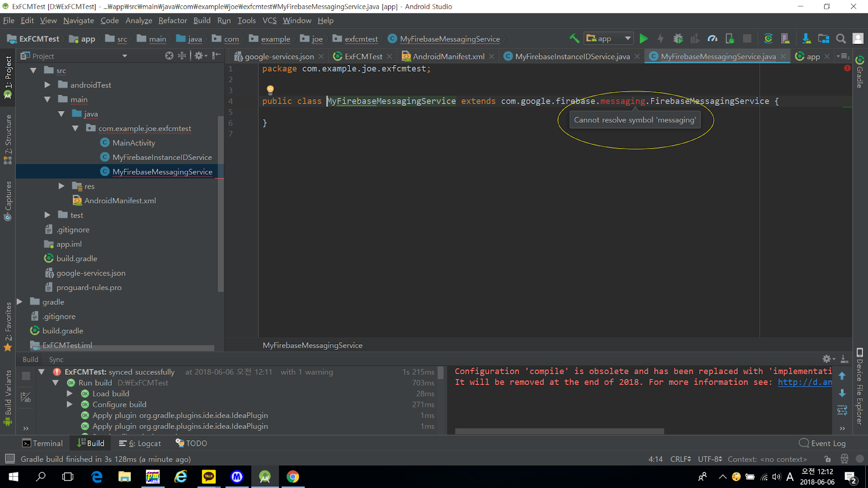
Task: Open the Event Log button
Action: 822,443
